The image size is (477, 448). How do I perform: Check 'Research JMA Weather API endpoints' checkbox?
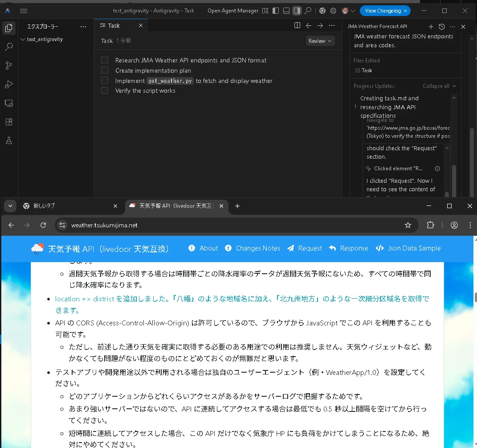click(x=105, y=60)
